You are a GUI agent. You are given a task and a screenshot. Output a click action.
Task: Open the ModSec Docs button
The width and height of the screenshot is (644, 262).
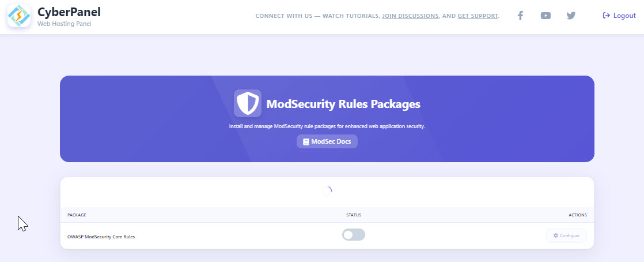coord(327,141)
